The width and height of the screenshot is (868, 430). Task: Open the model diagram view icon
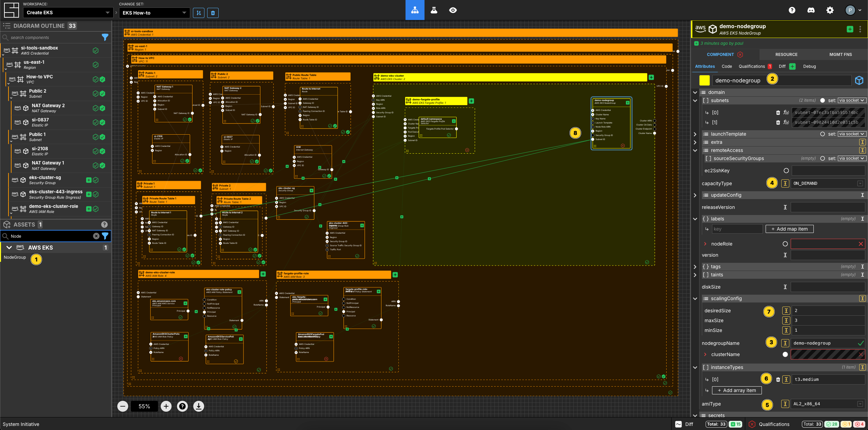point(415,10)
